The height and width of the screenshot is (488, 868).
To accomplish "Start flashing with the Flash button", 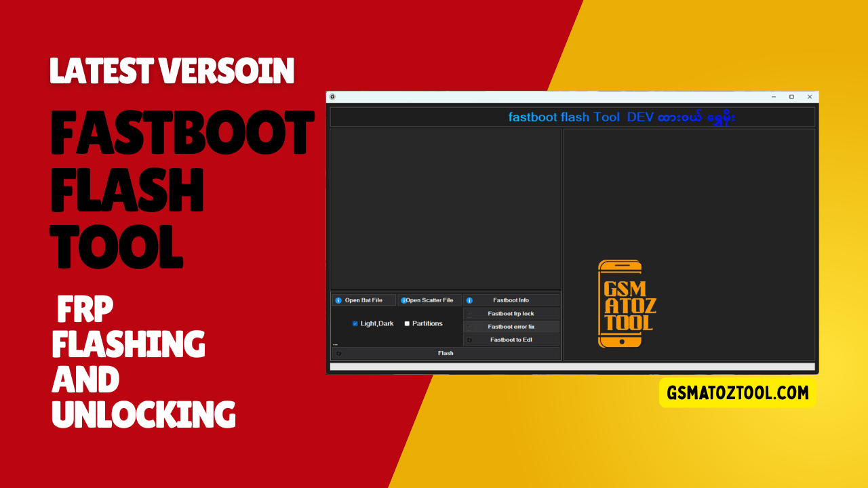I will [x=446, y=353].
